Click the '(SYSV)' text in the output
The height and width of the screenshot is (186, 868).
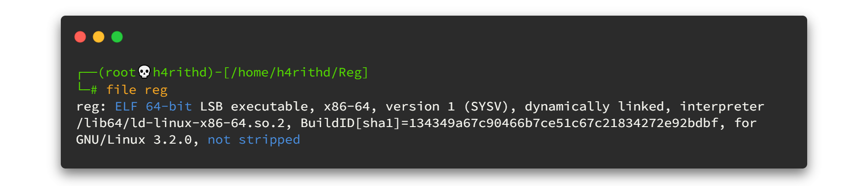click(x=486, y=106)
